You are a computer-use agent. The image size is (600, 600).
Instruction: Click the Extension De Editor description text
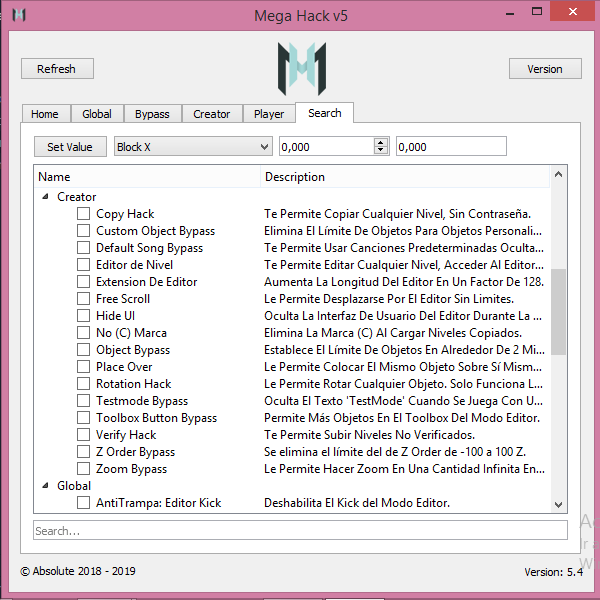(404, 282)
